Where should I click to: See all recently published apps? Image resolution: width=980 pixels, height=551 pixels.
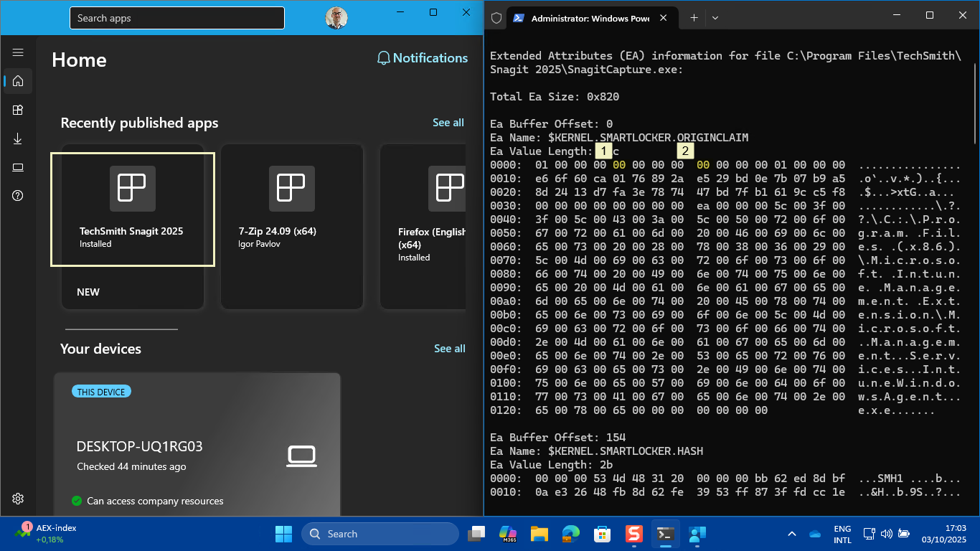[x=448, y=123]
